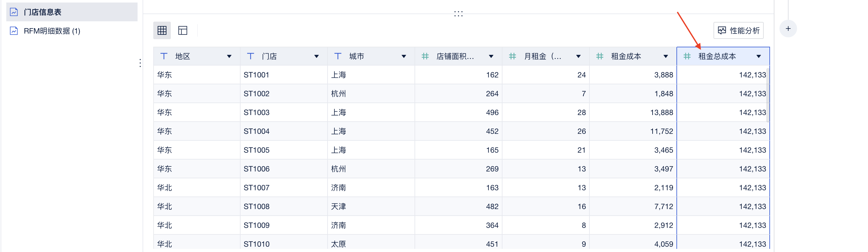Click cell ST1009 in 门店 column
The height and width of the screenshot is (252, 868).
tap(284, 225)
